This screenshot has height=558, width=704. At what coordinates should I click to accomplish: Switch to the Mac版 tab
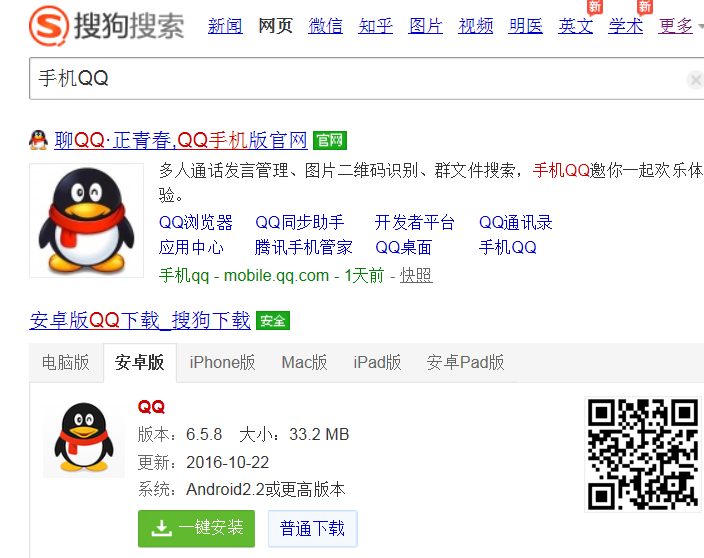pyautogui.click(x=304, y=362)
